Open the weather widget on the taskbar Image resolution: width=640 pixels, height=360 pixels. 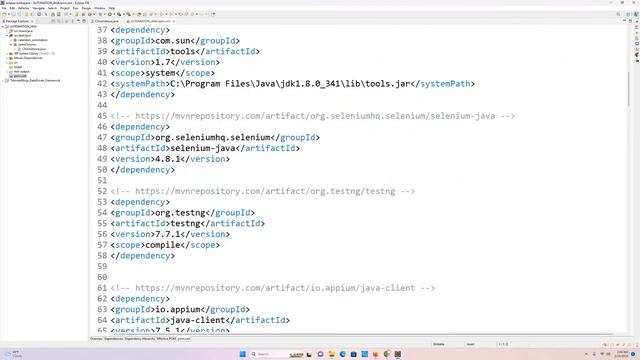(12, 354)
